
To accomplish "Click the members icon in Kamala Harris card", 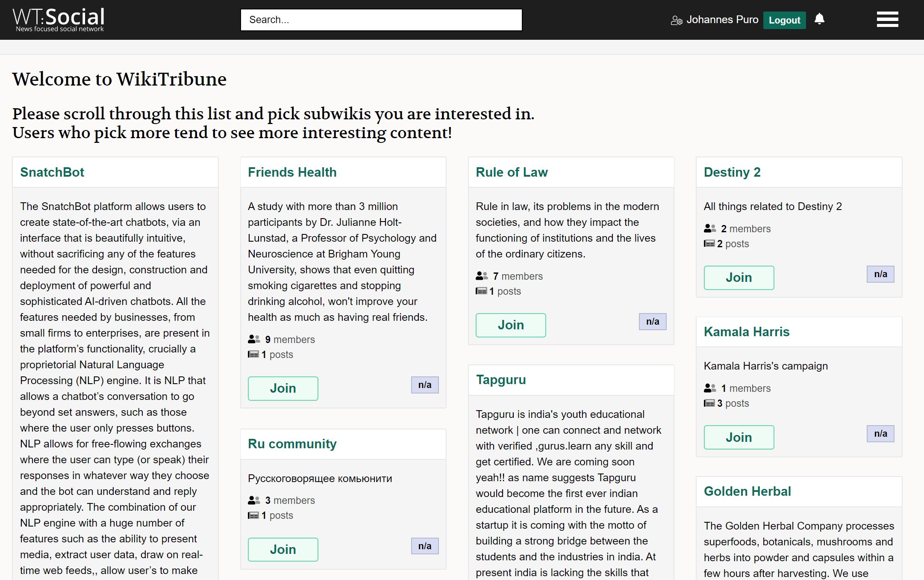I will pos(710,388).
